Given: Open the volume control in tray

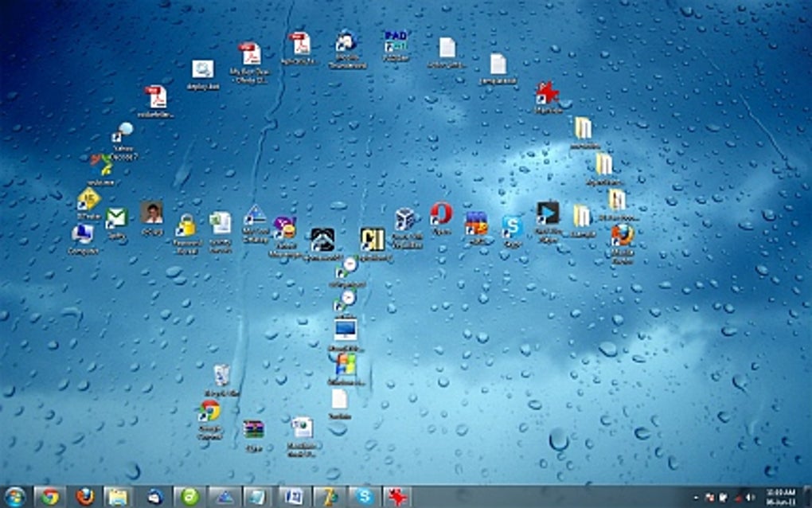Looking at the screenshot, I should coord(750,498).
